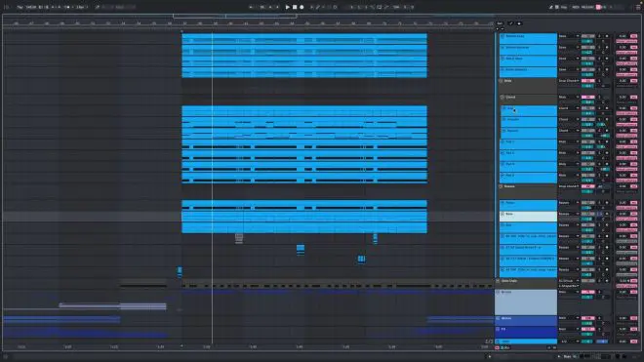This screenshot has height=362, width=644.
Task: Toggle the Draw Mode pencil in top-right controls
Action: 550,7
